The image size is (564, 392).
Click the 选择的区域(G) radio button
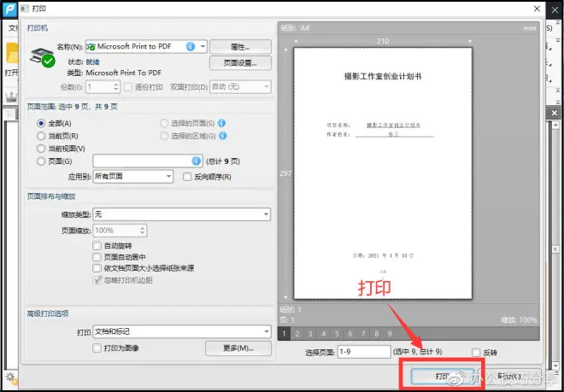(x=164, y=136)
